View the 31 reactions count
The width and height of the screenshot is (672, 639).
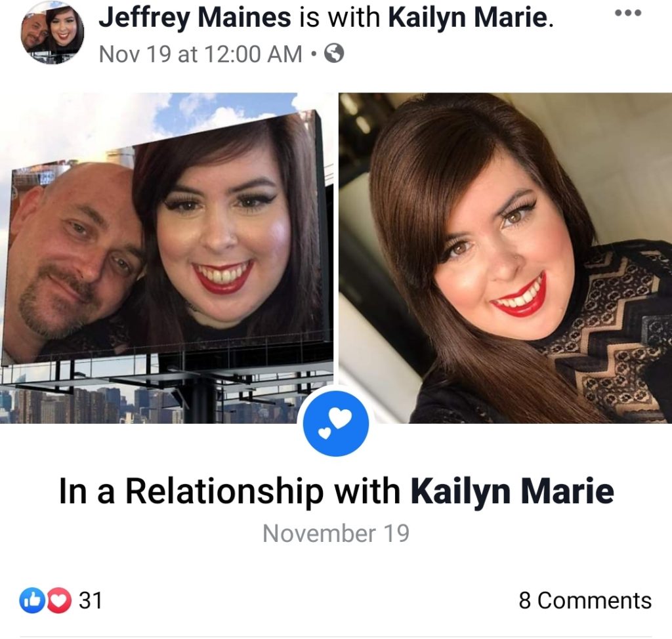tap(91, 600)
